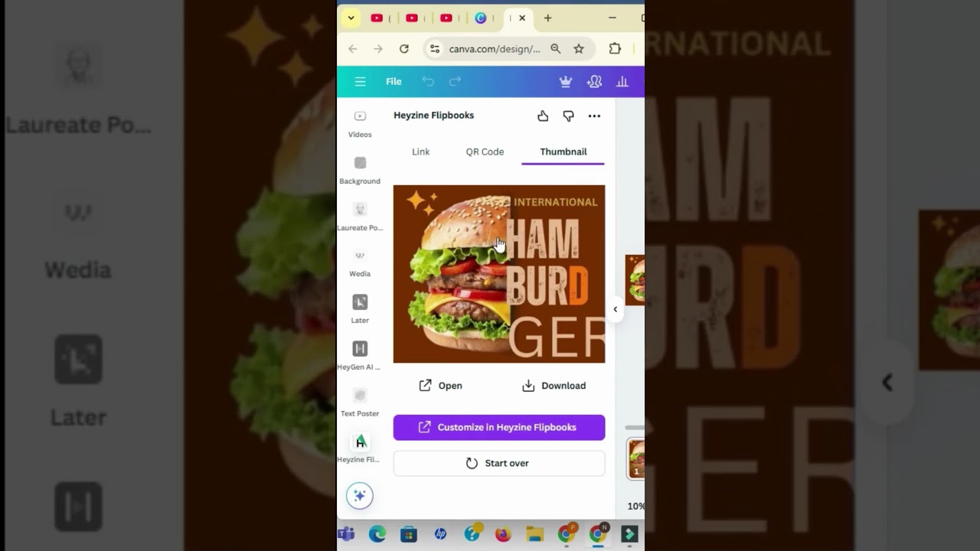980x551 pixels.
Task: View site information icon in address bar
Action: (435, 49)
